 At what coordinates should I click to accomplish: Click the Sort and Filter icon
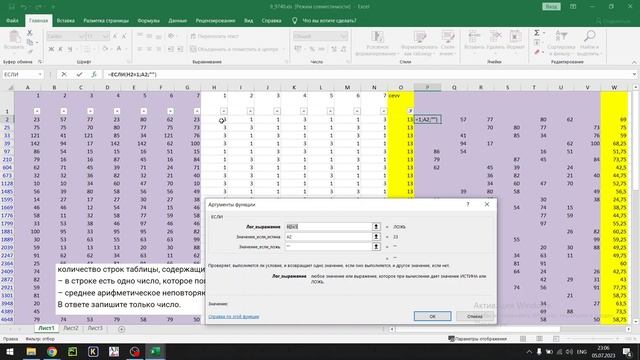point(561,37)
